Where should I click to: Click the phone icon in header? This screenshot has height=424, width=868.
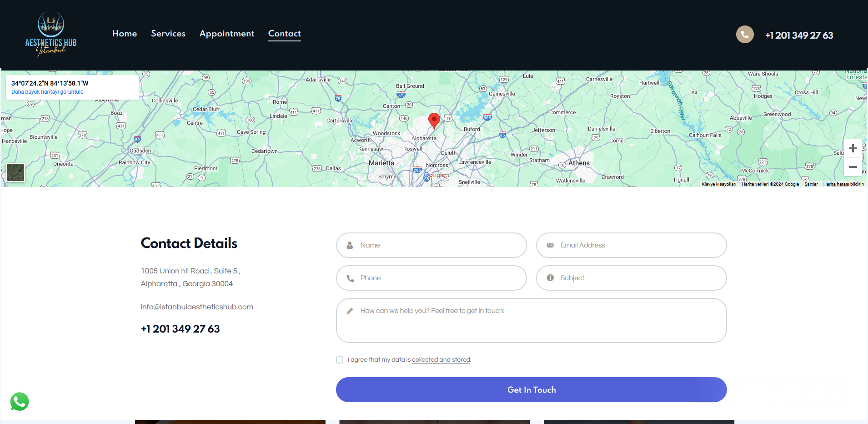point(745,35)
